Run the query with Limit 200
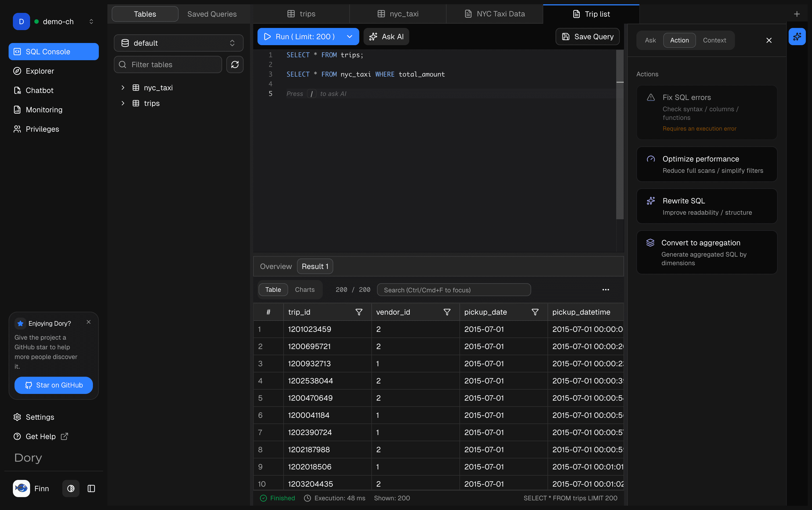The width and height of the screenshot is (812, 510). [x=300, y=37]
